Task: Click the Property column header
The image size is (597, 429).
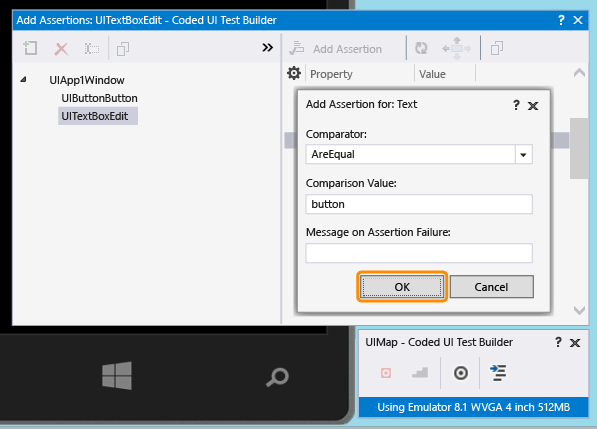Action: (x=331, y=74)
